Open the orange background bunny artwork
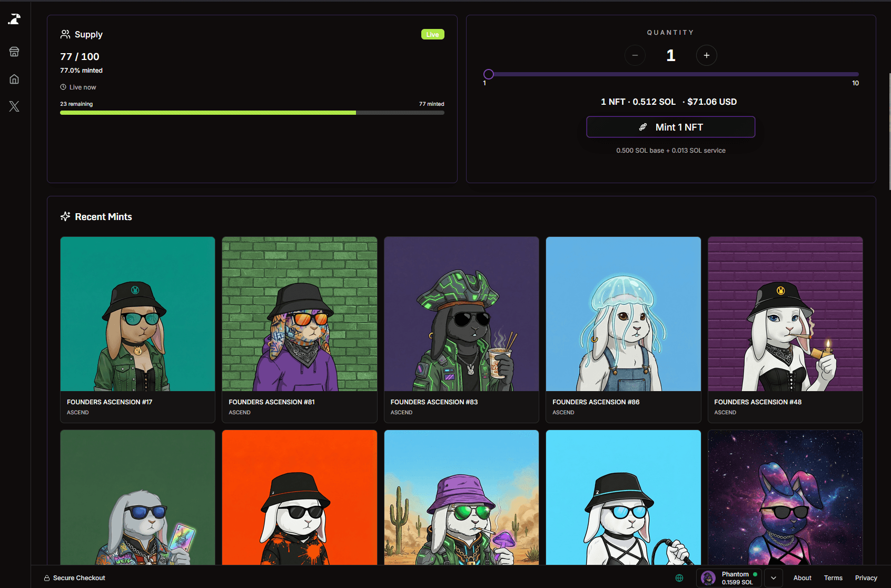Image resolution: width=891 pixels, height=588 pixels. tap(300, 497)
